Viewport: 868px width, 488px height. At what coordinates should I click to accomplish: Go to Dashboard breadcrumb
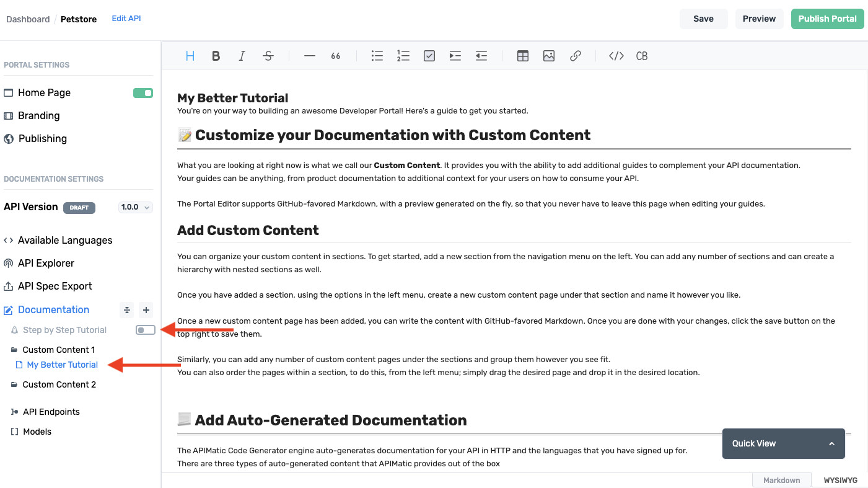coord(28,19)
